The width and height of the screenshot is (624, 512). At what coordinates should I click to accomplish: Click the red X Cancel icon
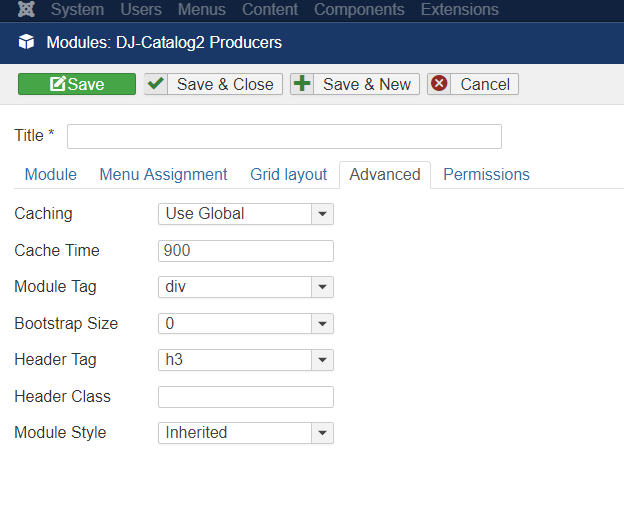tap(439, 84)
